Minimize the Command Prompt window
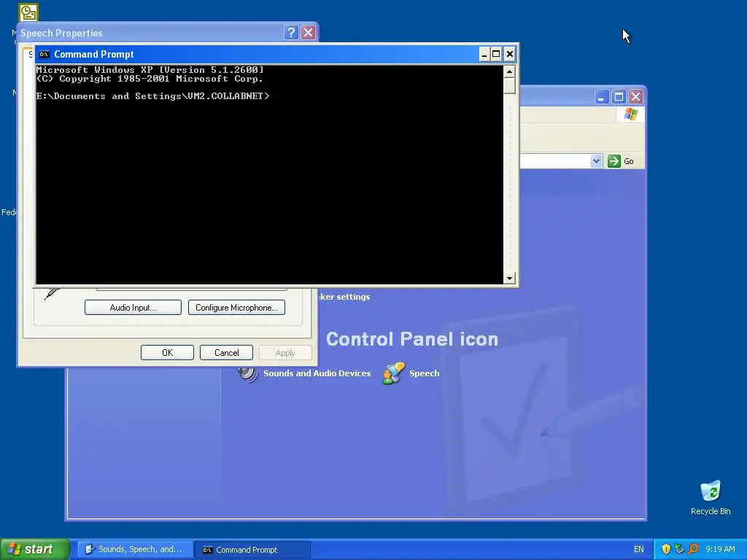 pos(484,54)
